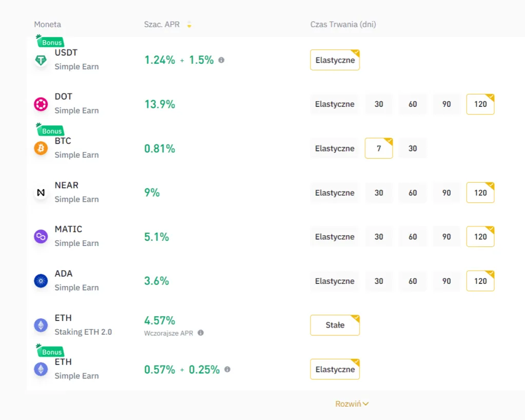Click the 1.24% APR value

[160, 60]
